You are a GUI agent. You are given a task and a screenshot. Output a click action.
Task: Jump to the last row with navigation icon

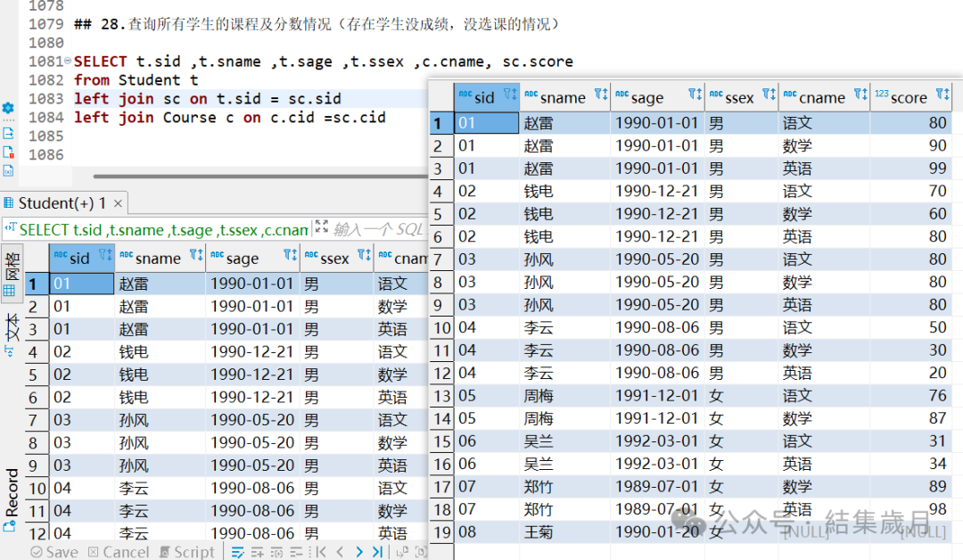click(x=378, y=552)
